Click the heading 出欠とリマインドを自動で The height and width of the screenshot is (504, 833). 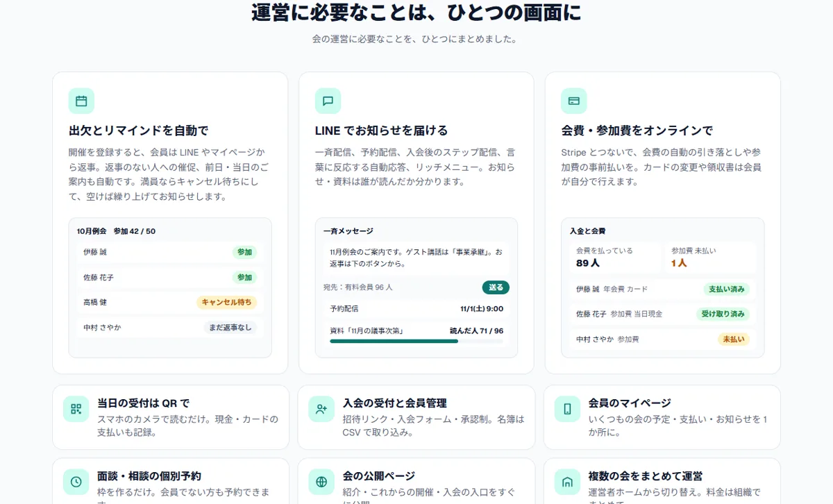139,131
